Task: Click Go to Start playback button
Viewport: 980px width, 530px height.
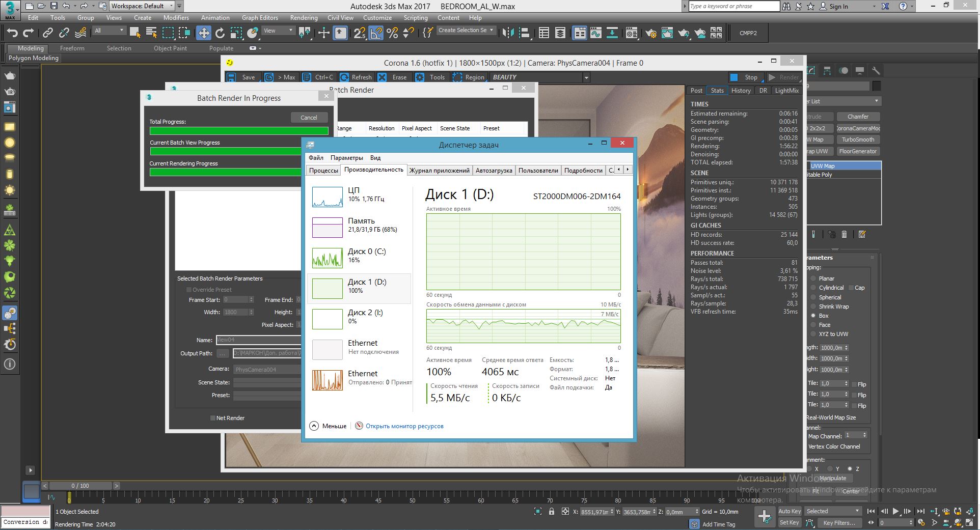Action: [x=871, y=512]
